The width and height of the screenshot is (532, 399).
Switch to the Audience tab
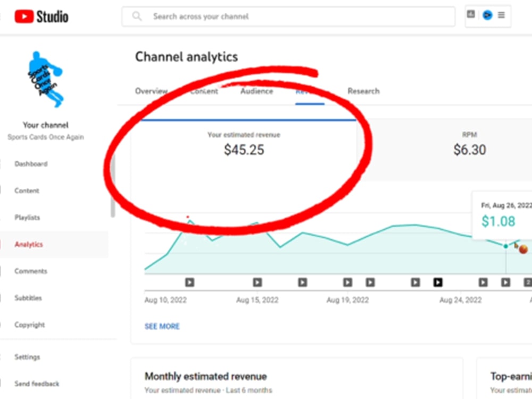[257, 91]
